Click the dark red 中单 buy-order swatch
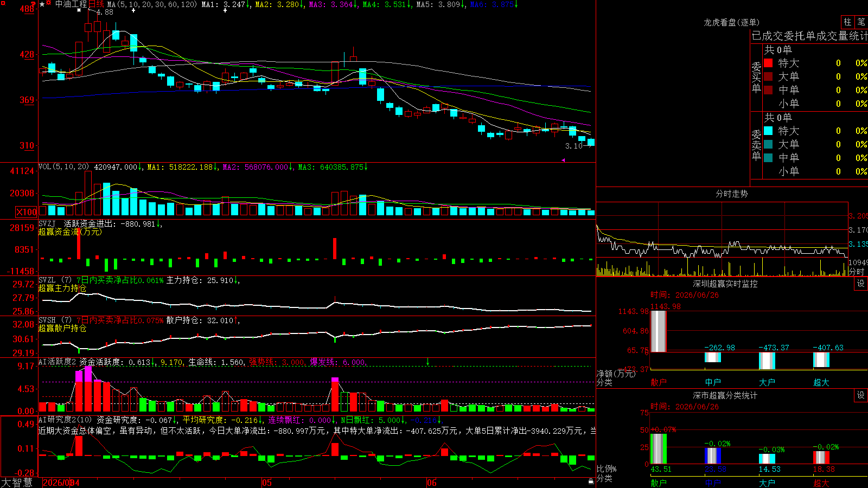This screenshot has width=868, height=488. 768,89
